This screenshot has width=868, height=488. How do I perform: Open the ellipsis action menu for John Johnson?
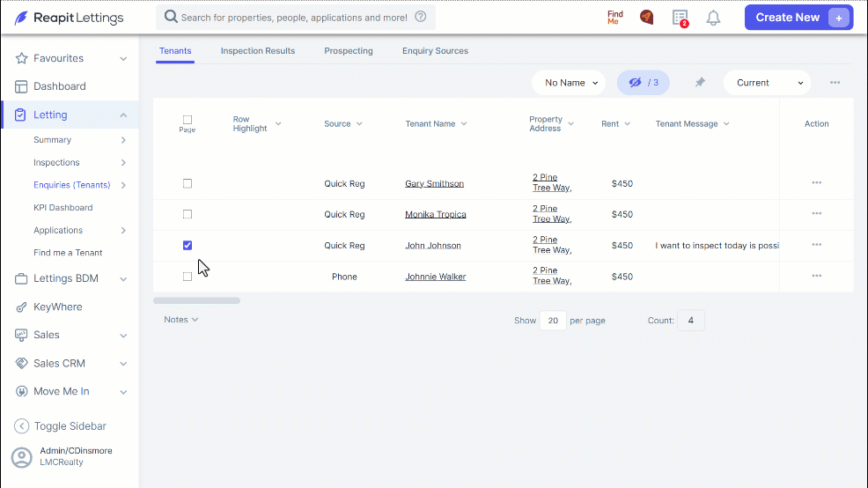tap(817, 245)
